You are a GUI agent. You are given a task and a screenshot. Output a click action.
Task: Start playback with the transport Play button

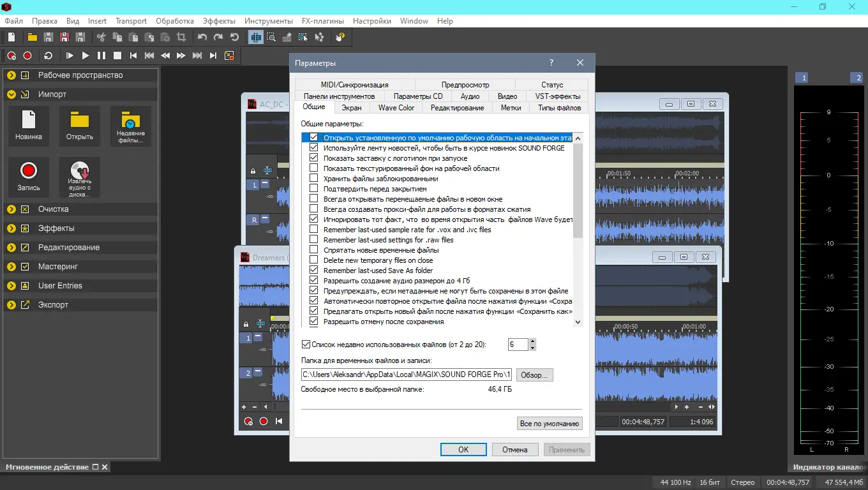tap(86, 56)
